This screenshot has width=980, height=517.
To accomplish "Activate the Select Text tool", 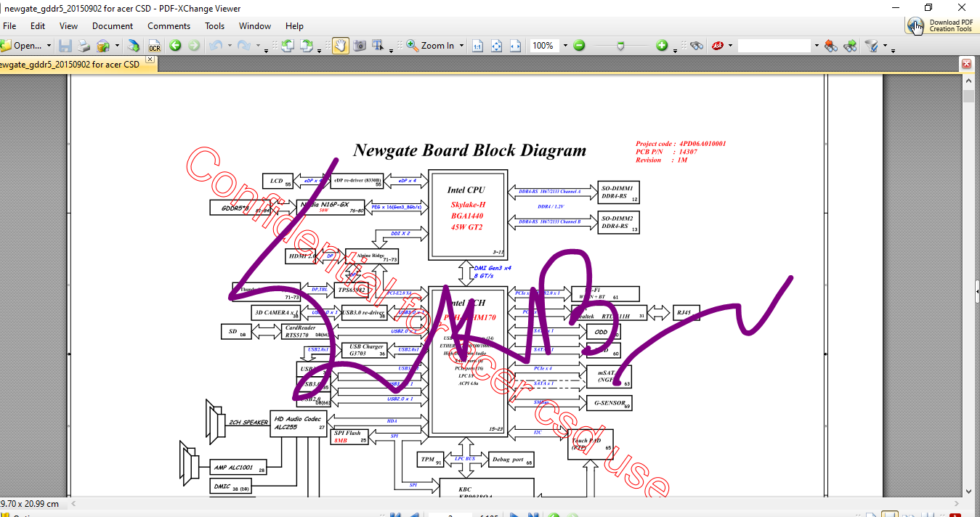I will pyautogui.click(x=378, y=46).
